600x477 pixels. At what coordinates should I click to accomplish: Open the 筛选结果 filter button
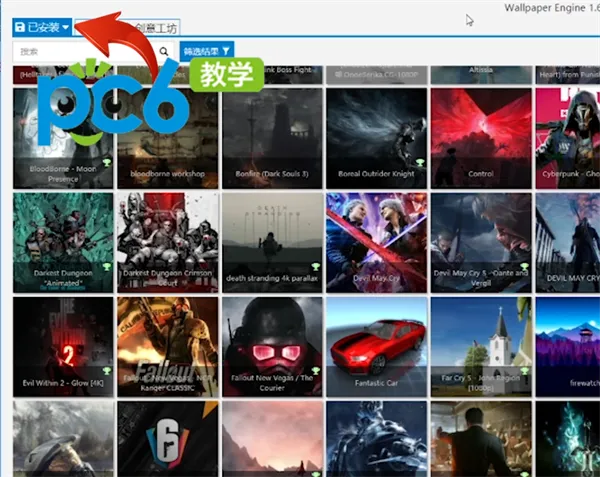pos(207,51)
